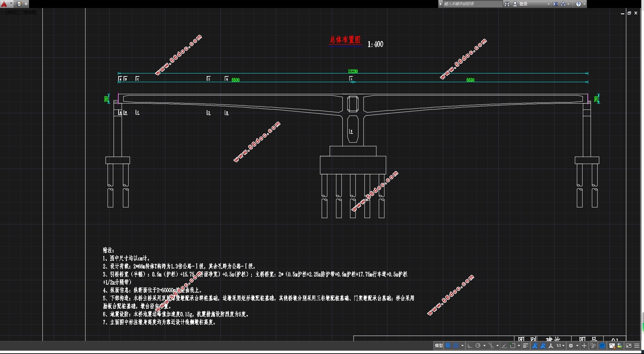Toggle snap mode dotted-grid icon
The image size is (644, 354).
point(456,346)
